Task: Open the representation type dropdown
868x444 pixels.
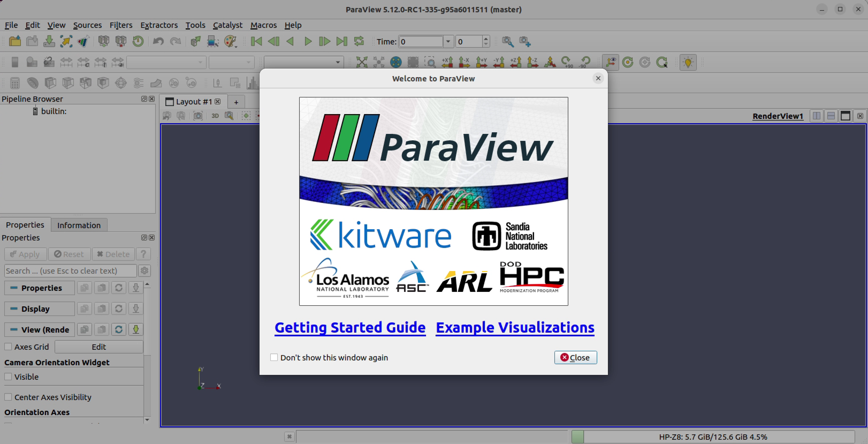Action: [x=304, y=62]
